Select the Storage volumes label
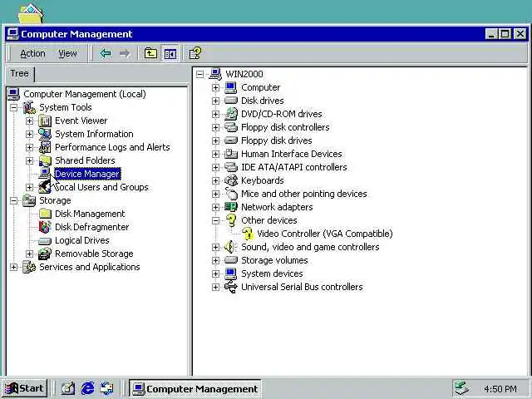This screenshot has width=532, height=399. pyautogui.click(x=274, y=260)
